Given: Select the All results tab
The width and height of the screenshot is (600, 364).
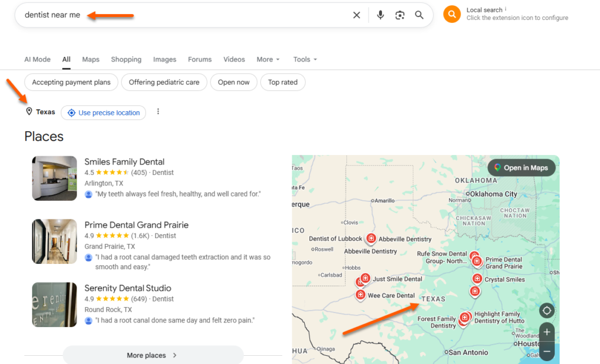Looking at the screenshot, I should point(66,59).
